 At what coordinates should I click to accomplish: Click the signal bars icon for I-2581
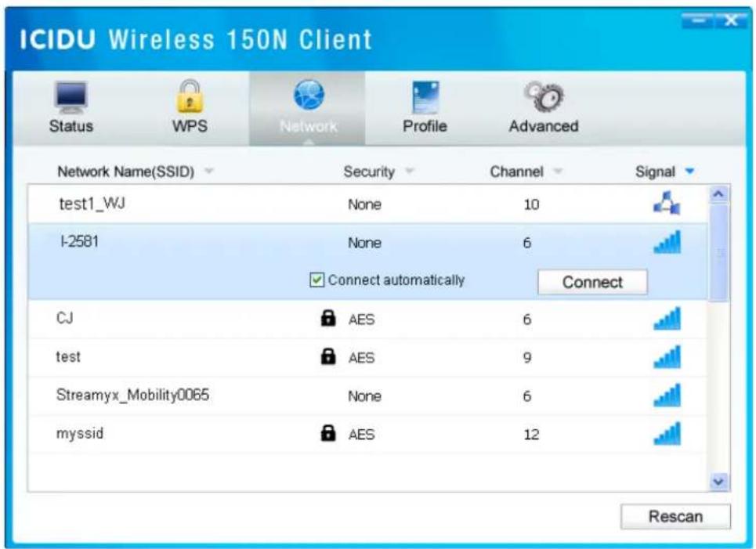click(667, 242)
